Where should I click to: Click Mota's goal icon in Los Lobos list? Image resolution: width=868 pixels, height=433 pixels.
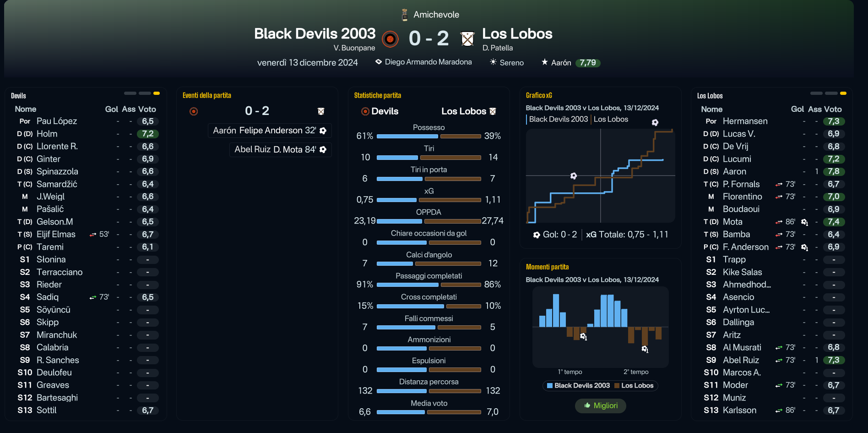point(804,222)
